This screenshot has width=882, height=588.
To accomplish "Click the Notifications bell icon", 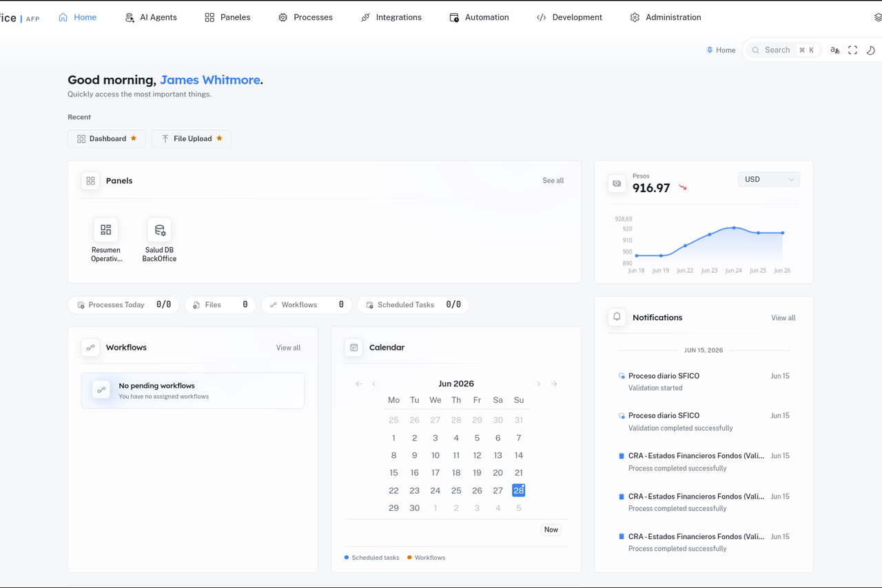I will coord(617,317).
